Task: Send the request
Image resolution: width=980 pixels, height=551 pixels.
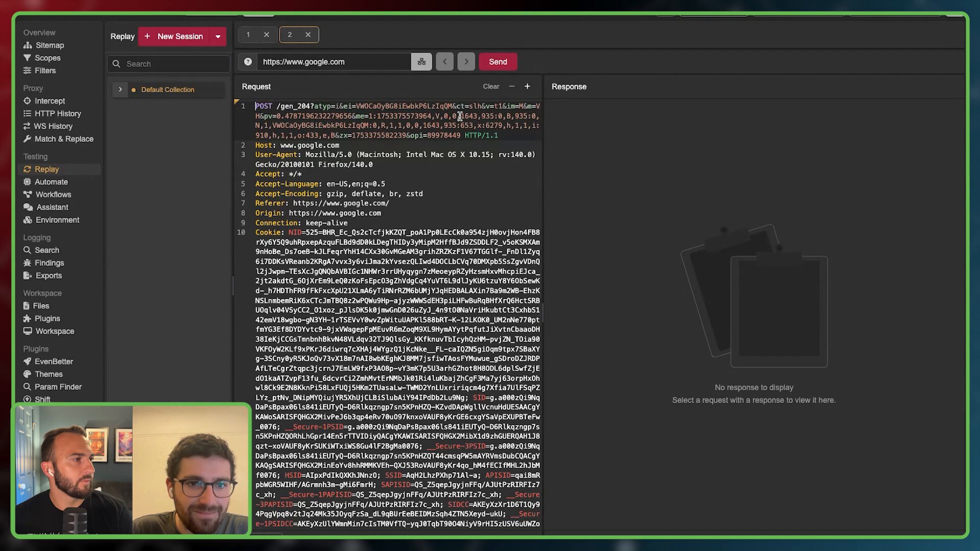Action: click(498, 62)
